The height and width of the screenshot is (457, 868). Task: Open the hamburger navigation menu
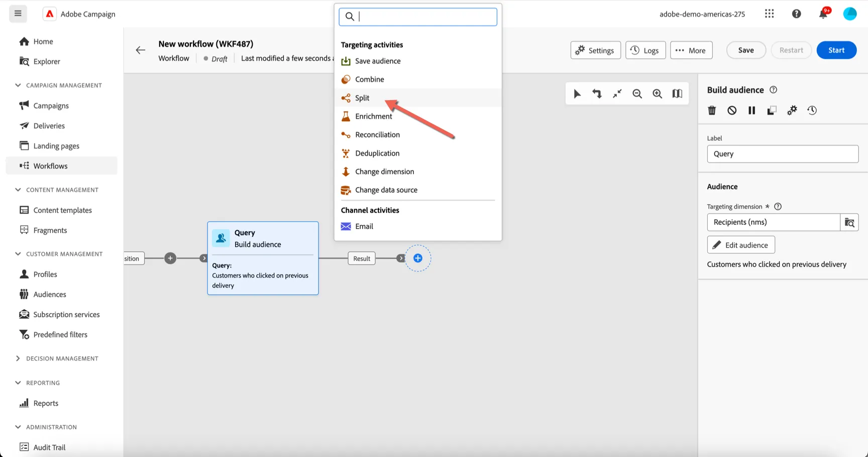(x=18, y=14)
